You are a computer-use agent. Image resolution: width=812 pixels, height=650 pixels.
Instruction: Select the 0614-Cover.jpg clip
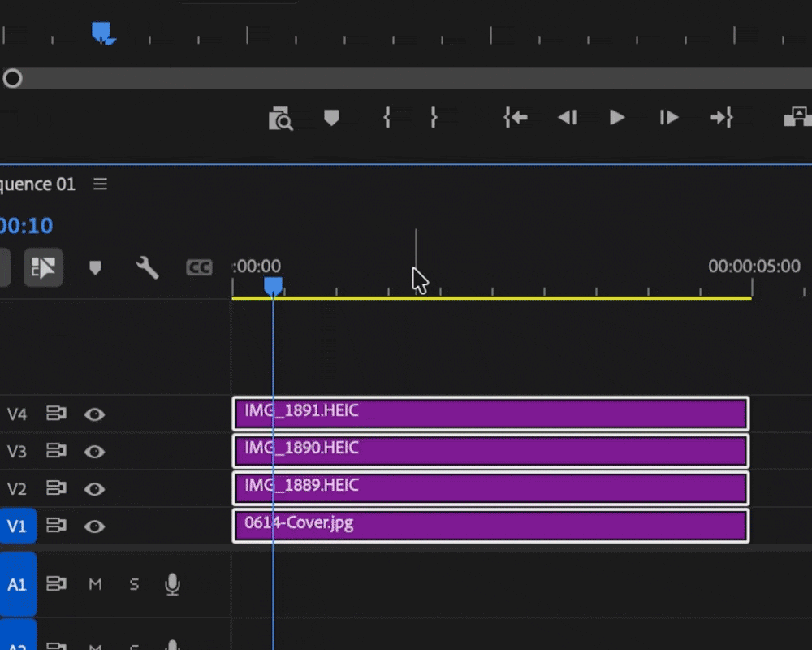click(490, 526)
